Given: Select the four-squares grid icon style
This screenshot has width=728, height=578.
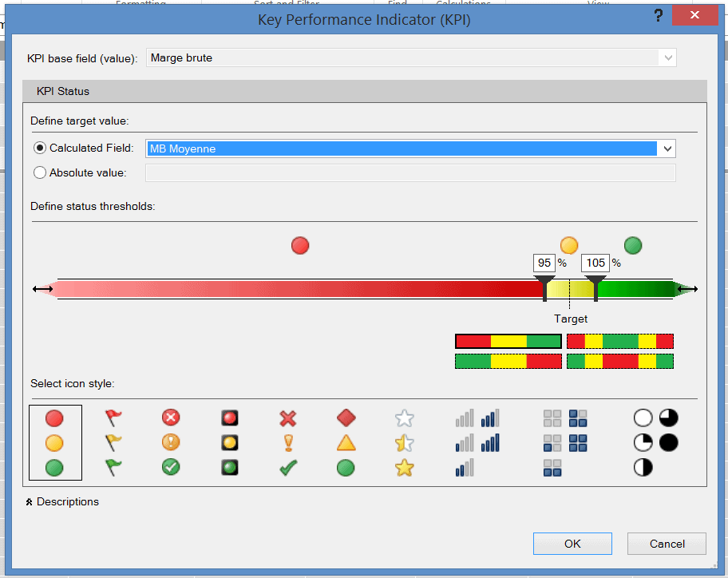Looking at the screenshot, I should (565, 442).
